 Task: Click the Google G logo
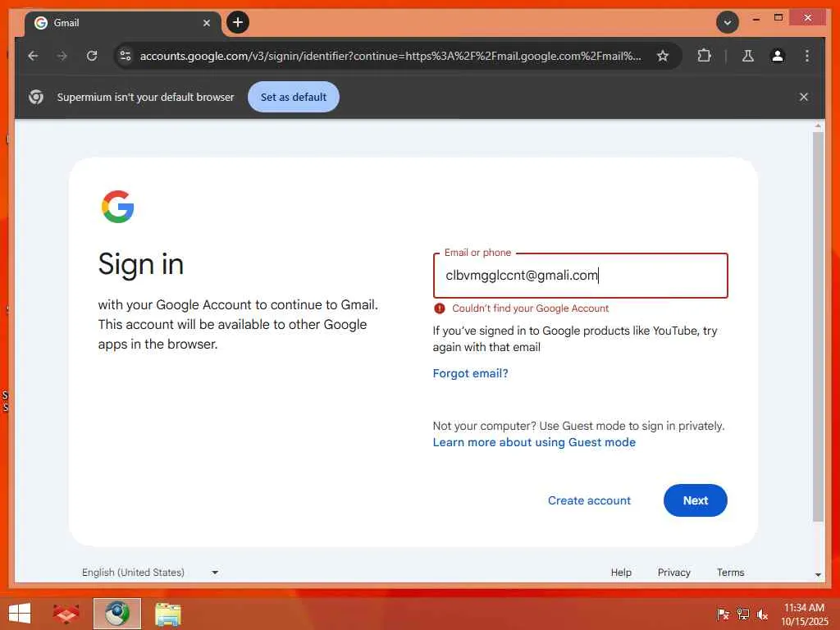118,207
